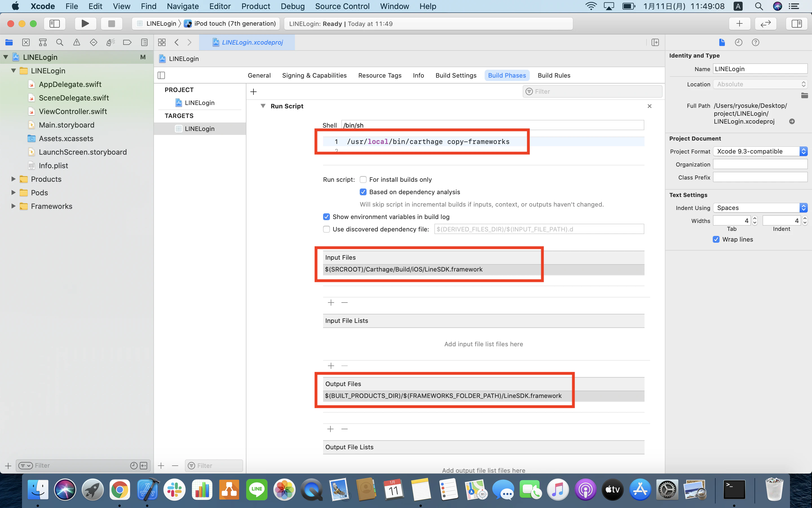Show related items grid icon in editor

click(x=162, y=42)
